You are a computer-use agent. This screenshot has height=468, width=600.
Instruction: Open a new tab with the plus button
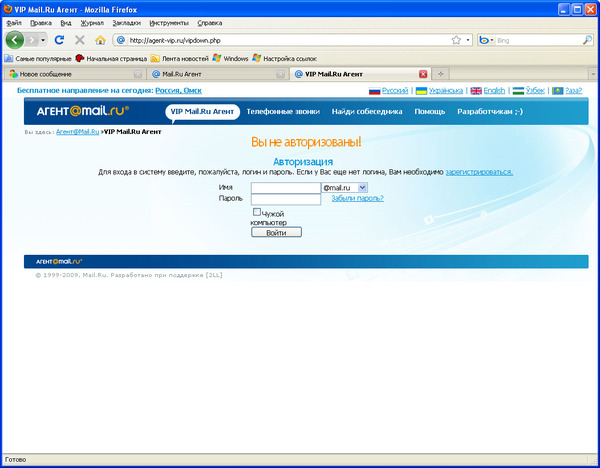click(x=441, y=74)
